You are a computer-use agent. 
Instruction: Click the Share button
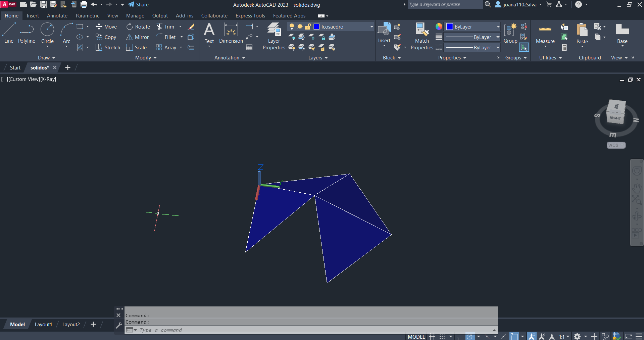(138, 5)
